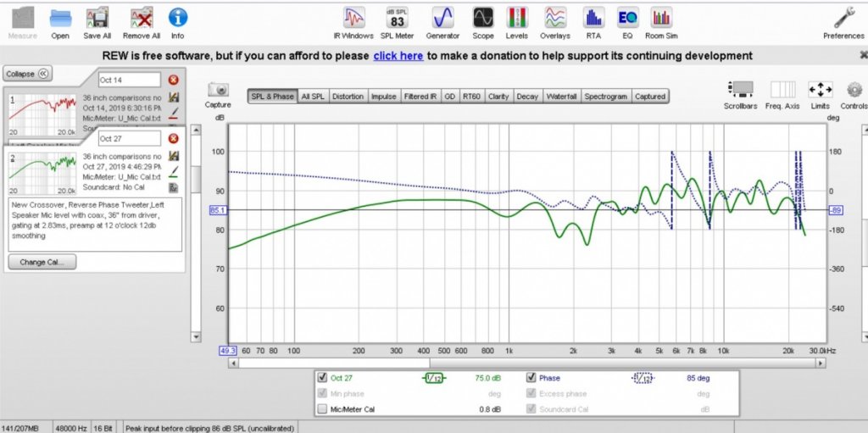Switch to the Spectrogram tab
868x433 pixels.
tap(605, 97)
